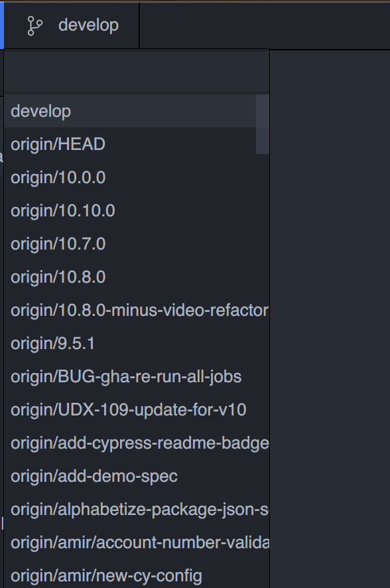Click the branch filter search box
Image resolution: width=390 pixels, height=588 pixels.
[x=133, y=71]
